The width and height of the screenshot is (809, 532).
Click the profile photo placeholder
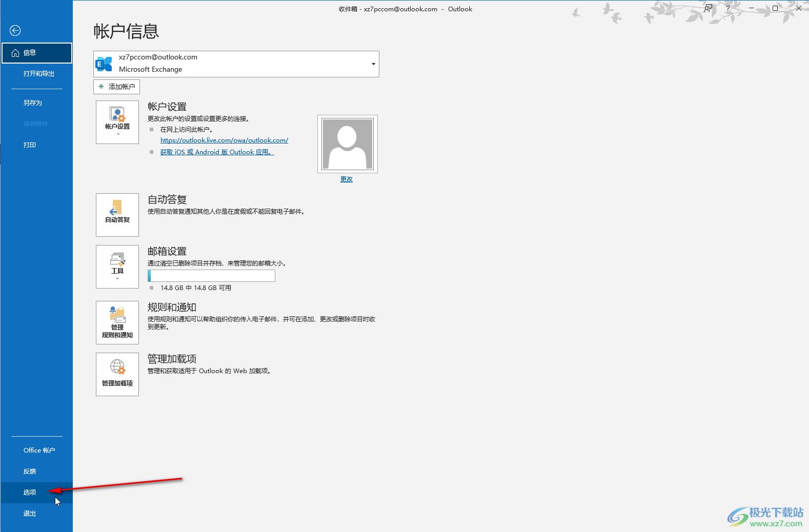pyautogui.click(x=347, y=144)
